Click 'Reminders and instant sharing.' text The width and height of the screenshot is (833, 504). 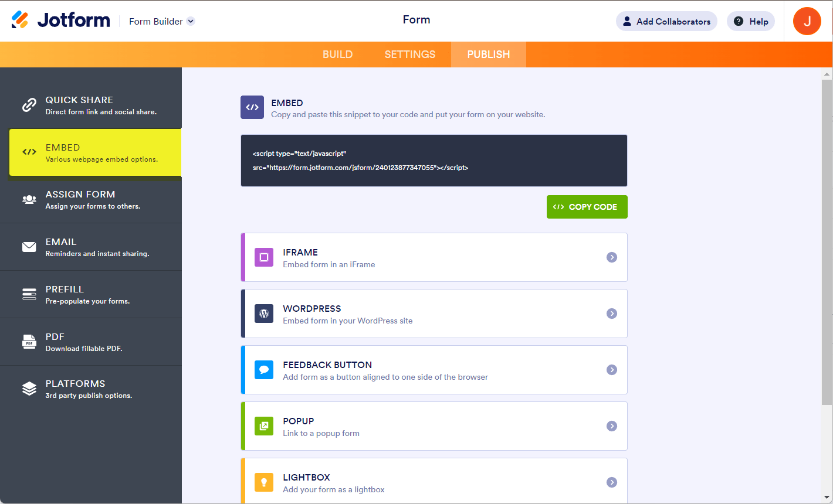[x=97, y=254]
